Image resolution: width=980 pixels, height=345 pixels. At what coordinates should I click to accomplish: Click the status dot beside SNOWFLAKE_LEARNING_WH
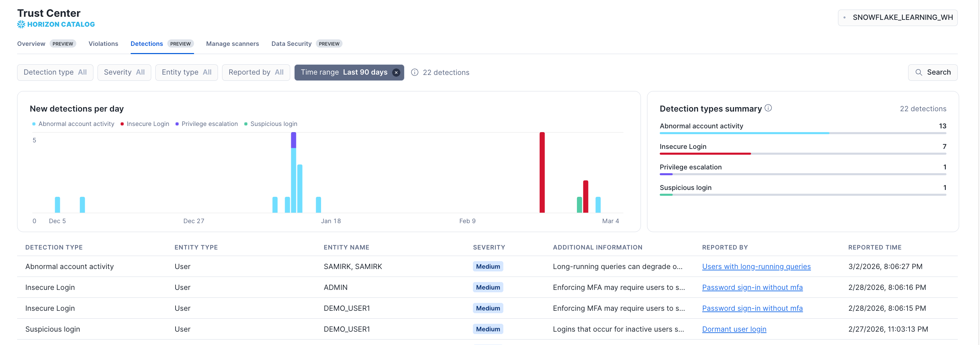[845, 17]
